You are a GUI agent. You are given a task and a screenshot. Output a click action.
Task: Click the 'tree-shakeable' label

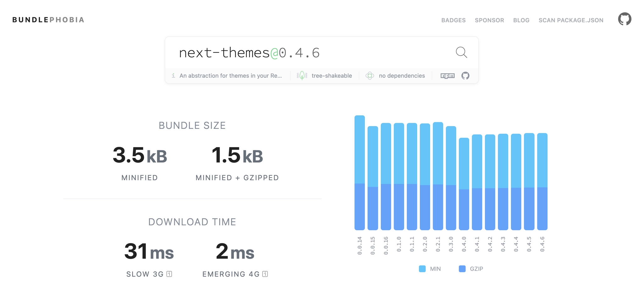point(332,76)
